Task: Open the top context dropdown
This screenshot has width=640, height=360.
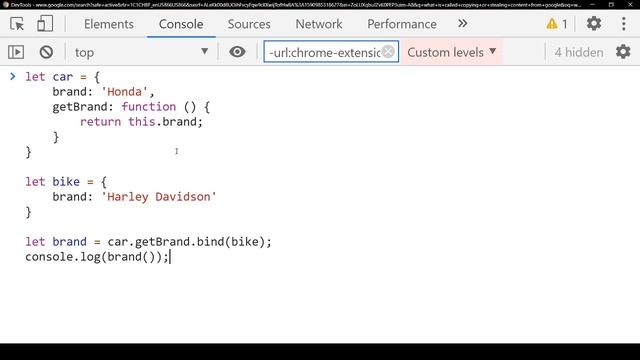Action: (x=141, y=52)
